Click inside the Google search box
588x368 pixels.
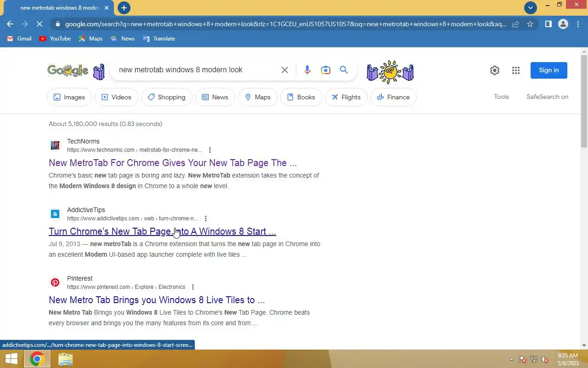tap(198, 70)
